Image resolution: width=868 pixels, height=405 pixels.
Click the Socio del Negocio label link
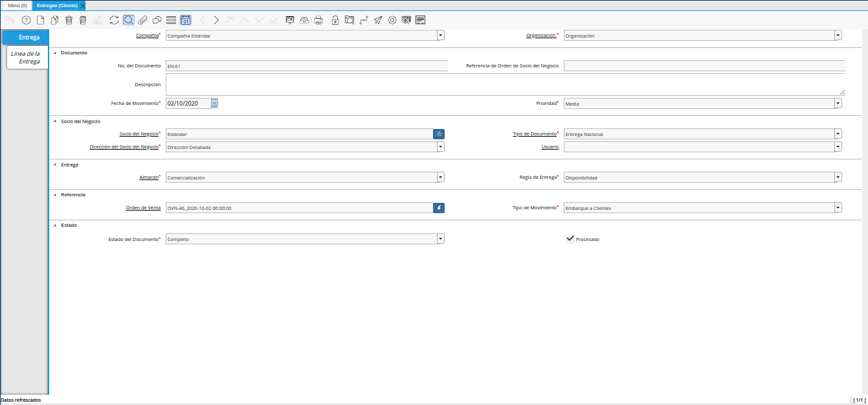tap(139, 133)
